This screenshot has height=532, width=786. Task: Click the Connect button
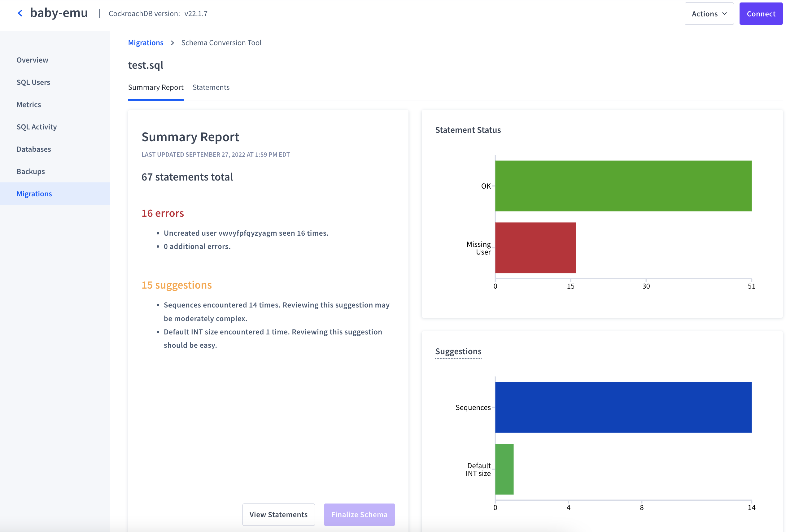[x=760, y=14]
